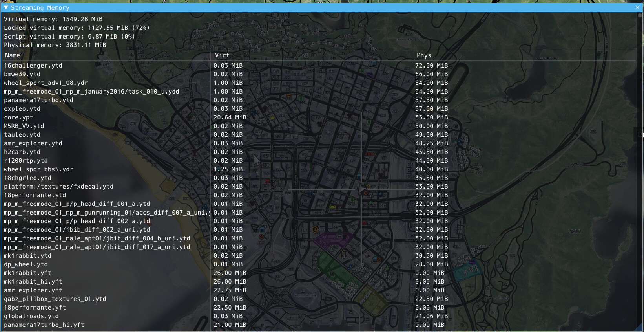Select the globalroads.ytd entry
This screenshot has width=644, height=332.
click(31, 316)
